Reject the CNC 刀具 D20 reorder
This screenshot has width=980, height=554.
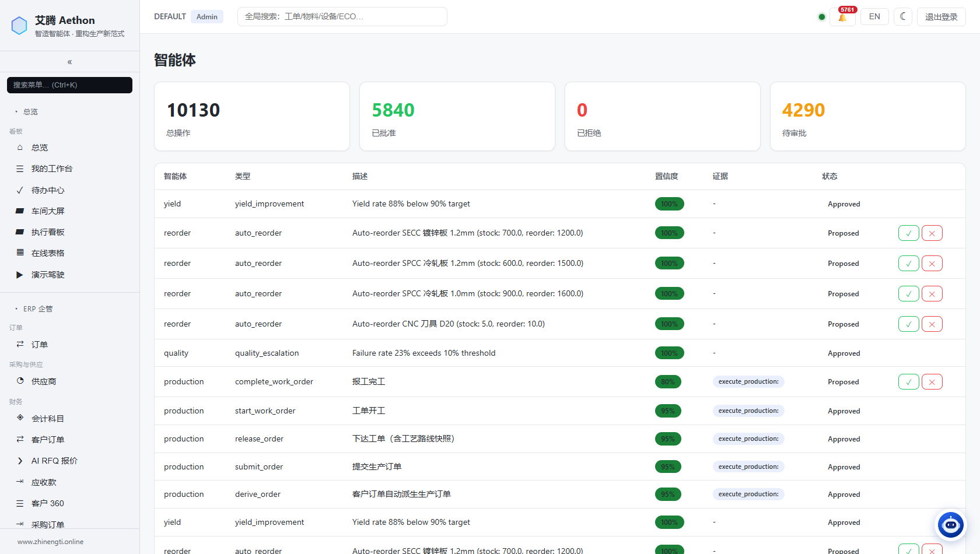pos(932,324)
